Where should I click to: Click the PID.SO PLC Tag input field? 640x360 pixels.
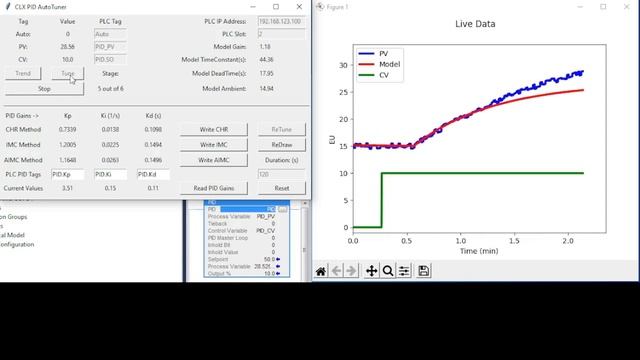(110, 60)
